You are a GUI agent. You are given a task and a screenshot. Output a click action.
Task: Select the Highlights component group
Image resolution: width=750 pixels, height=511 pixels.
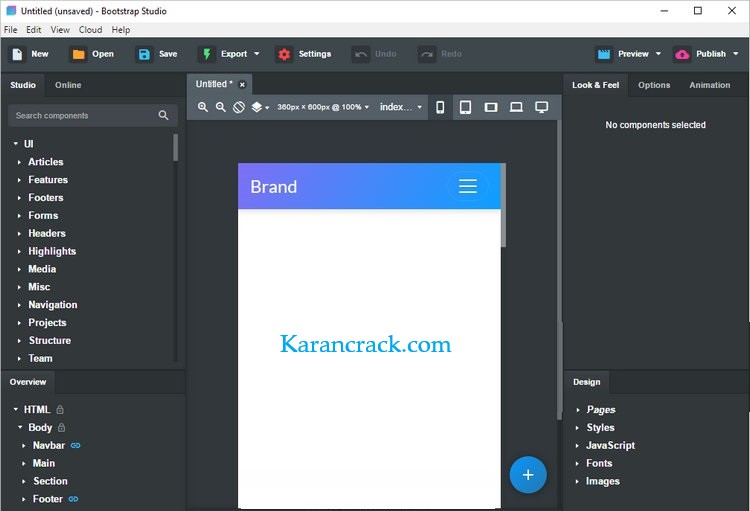point(52,251)
